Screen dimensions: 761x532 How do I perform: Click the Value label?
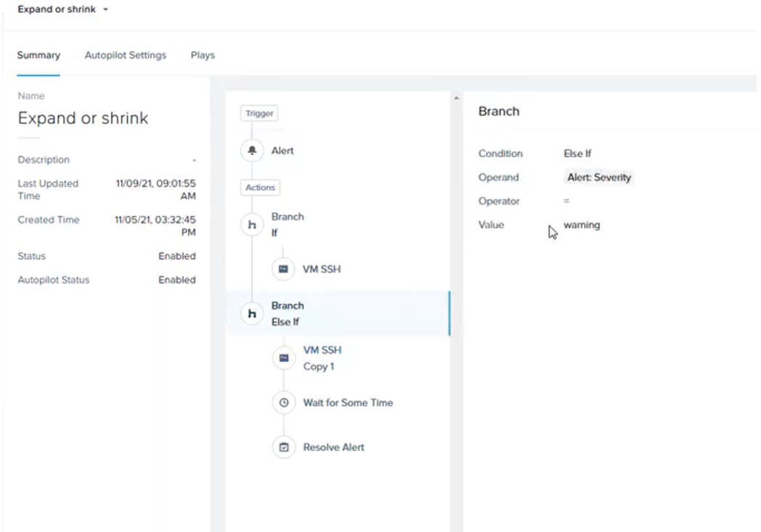pos(491,225)
